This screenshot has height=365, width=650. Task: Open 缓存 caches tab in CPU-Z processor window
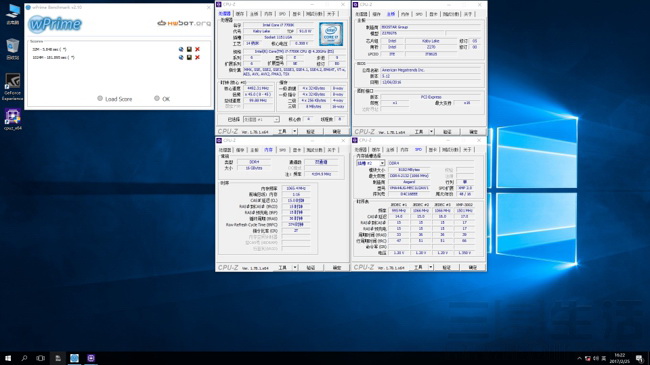click(x=240, y=14)
